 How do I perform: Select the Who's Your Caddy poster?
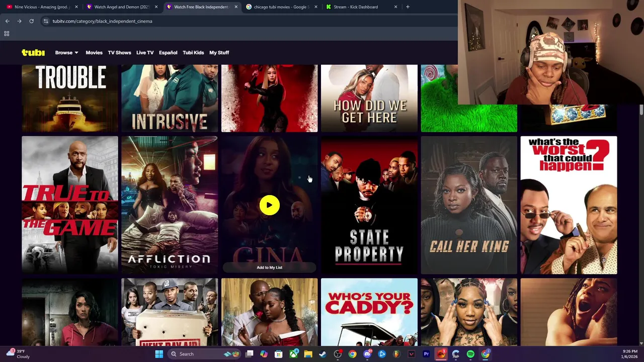point(369,312)
